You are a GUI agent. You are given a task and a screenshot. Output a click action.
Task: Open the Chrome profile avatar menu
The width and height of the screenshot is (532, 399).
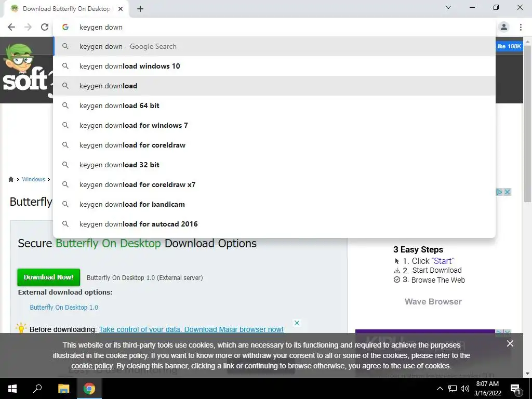point(504,27)
